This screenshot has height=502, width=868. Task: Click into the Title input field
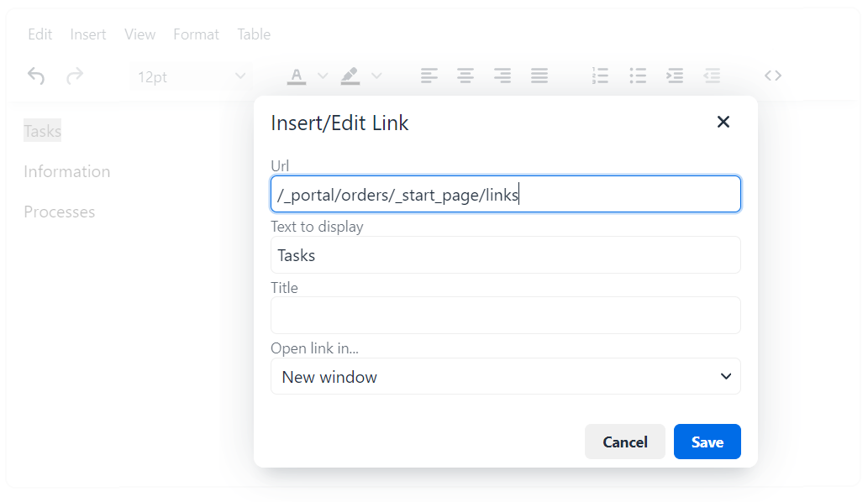505,315
